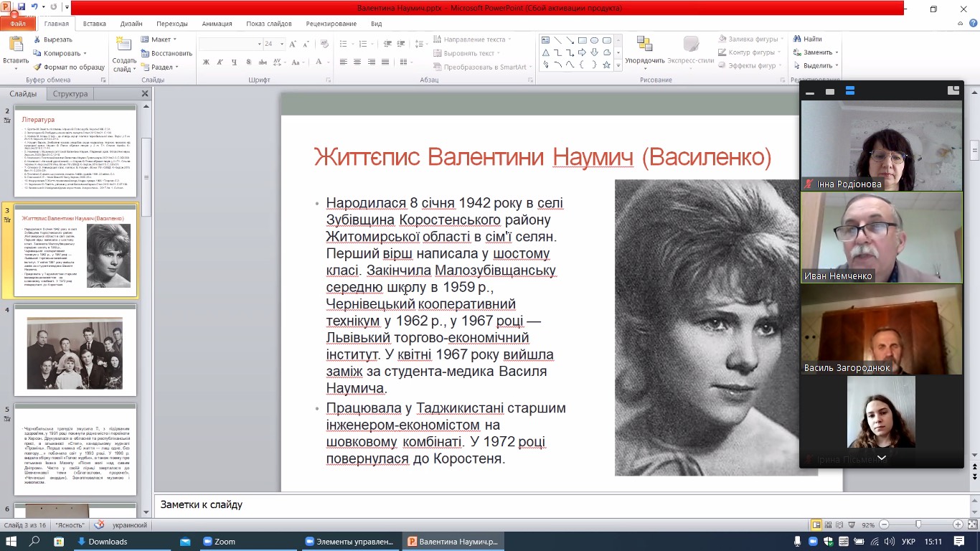980x551 pixels.
Task: Switch to slide sorter view in status bar
Action: click(827, 525)
